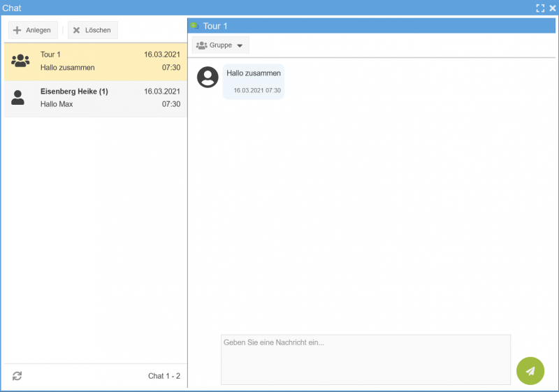Viewport: 559px width, 392px height.
Task: Send the message with green paper-plane button
Action: click(530, 371)
